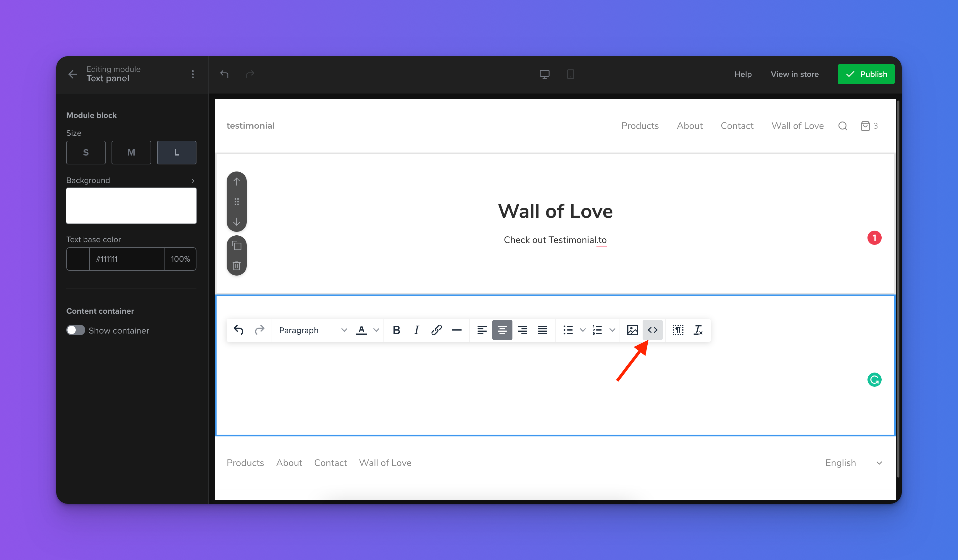Open bulleted list style dropdown
The image size is (958, 560).
point(583,330)
